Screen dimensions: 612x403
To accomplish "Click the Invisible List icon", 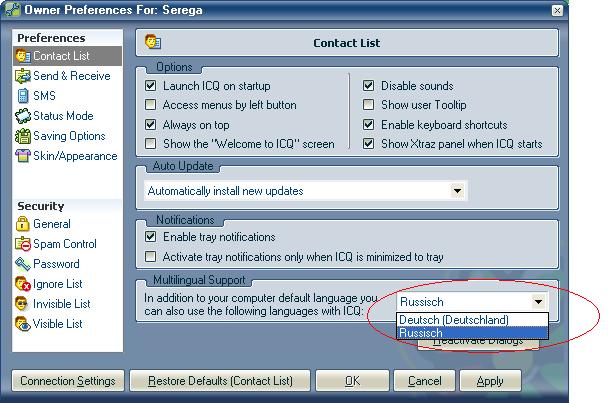I will click(21, 304).
